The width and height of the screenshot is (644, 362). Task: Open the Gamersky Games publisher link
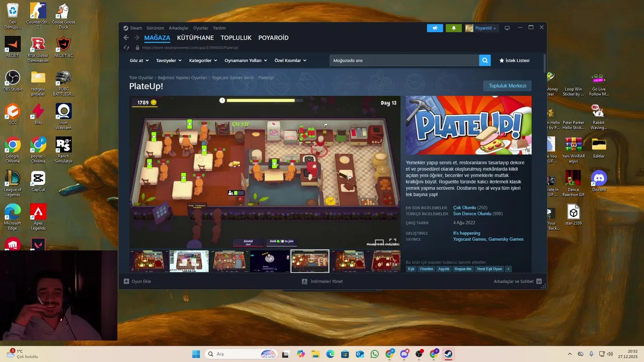click(506, 239)
